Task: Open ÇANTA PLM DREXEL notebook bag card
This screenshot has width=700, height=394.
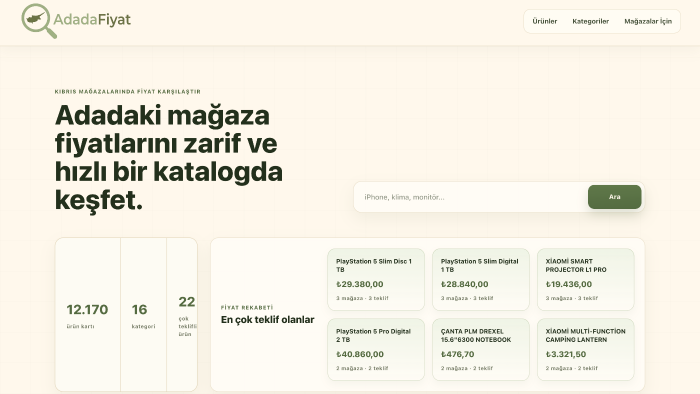Action: (481, 349)
